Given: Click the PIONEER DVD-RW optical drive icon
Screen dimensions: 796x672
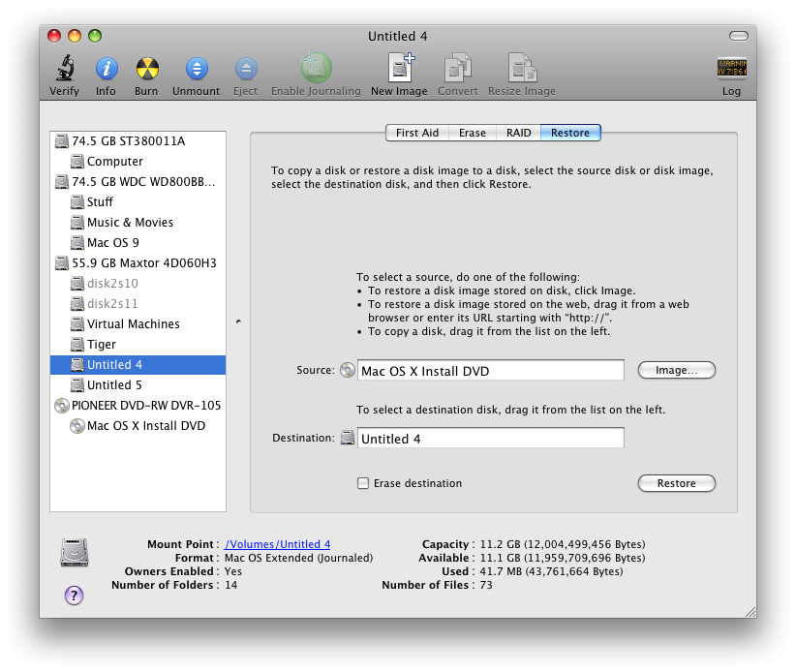Looking at the screenshot, I should pyautogui.click(x=61, y=406).
